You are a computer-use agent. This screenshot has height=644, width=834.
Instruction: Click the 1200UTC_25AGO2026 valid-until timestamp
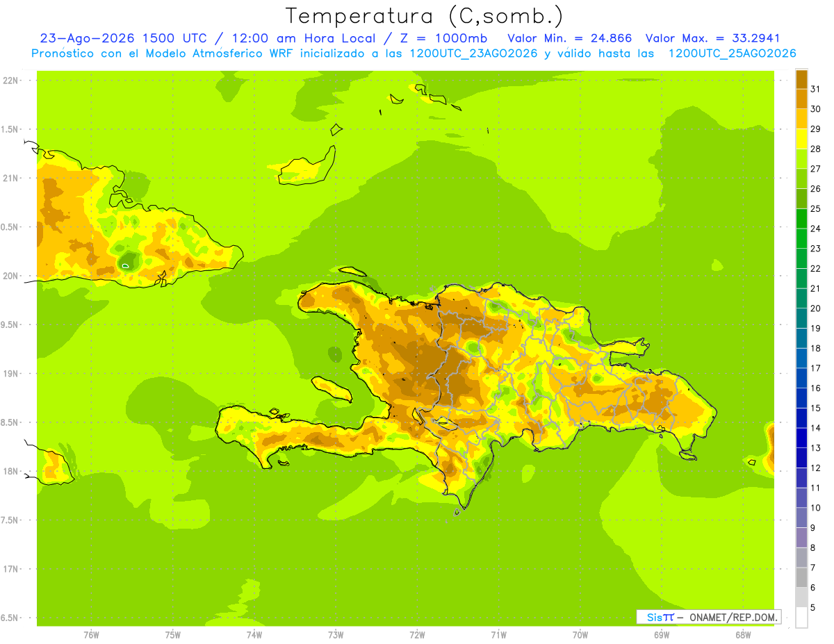pos(732,53)
